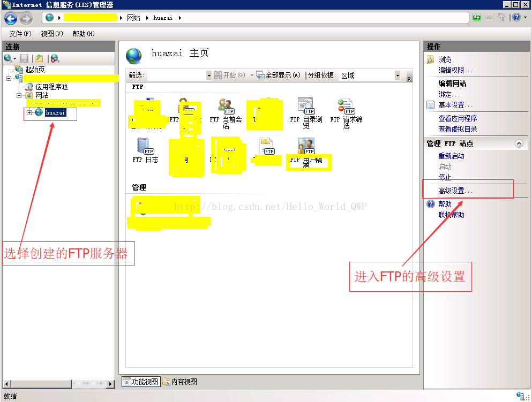Open the 筛选 filter dropdown arrow
This screenshot has height=402, width=532.
(x=209, y=75)
